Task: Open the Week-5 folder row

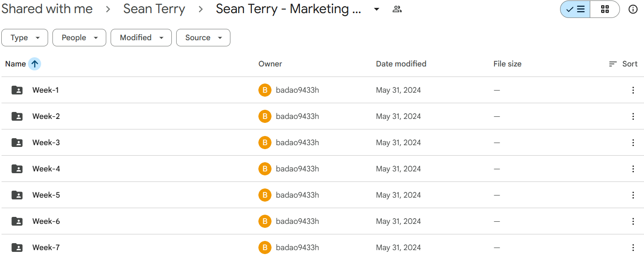Action: point(46,195)
